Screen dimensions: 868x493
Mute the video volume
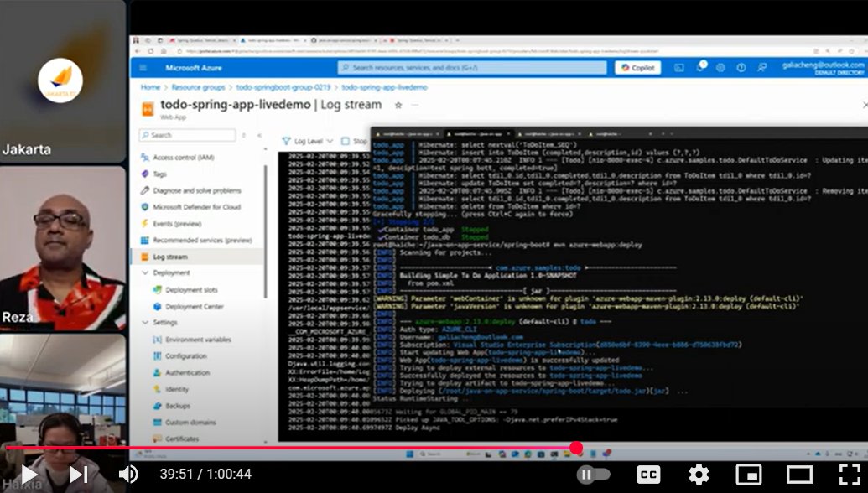pyautogui.click(x=128, y=475)
